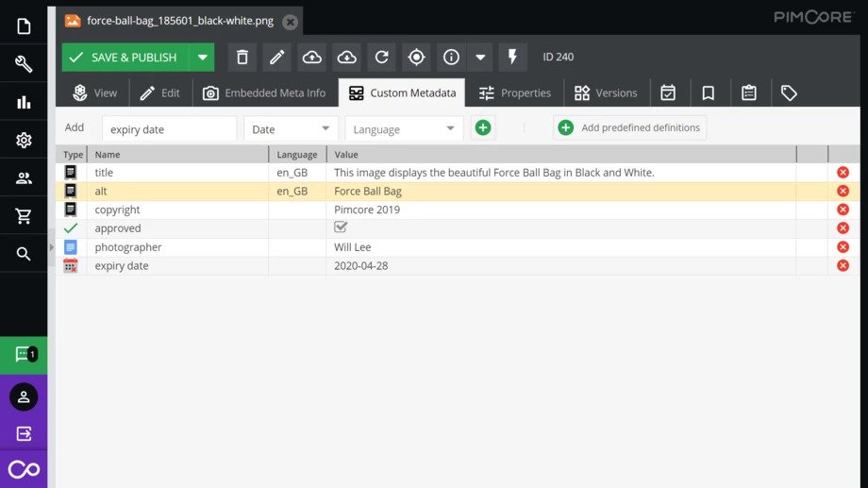
Task: Open the Settings gear menu
Action: [x=24, y=140]
